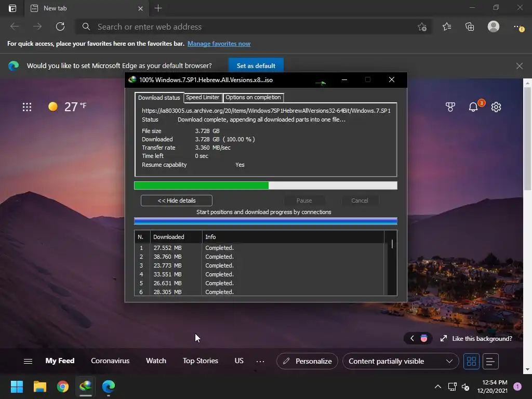This screenshot has height=399, width=532.
Task: Click the Personalize button
Action: (307, 361)
